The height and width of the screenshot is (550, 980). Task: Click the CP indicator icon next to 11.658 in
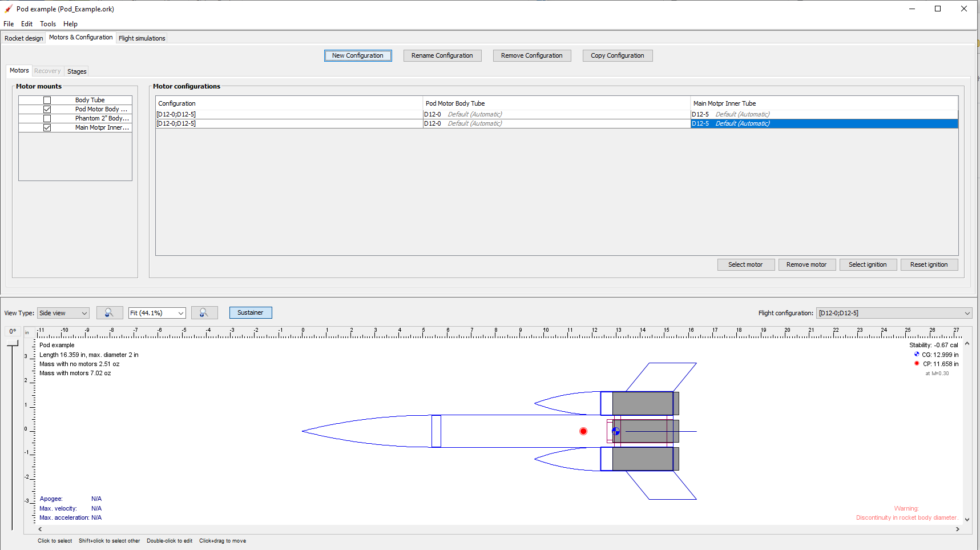[x=917, y=363]
